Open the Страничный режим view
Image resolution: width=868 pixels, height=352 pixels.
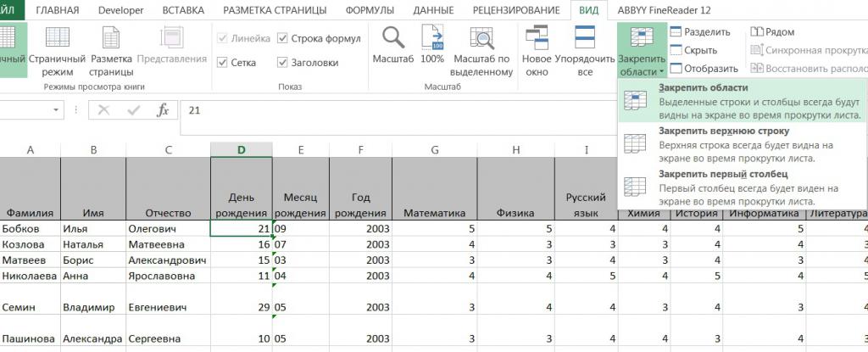tap(57, 51)
